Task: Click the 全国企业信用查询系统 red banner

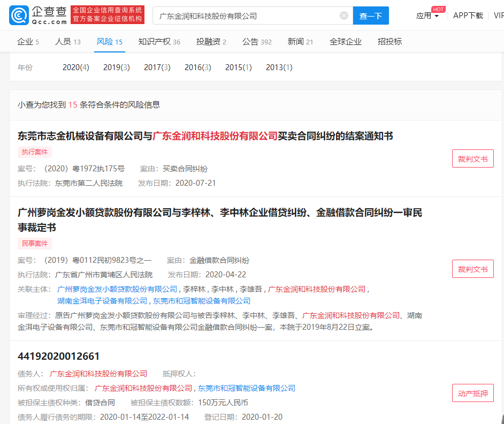Action: (x=108, y=15)
